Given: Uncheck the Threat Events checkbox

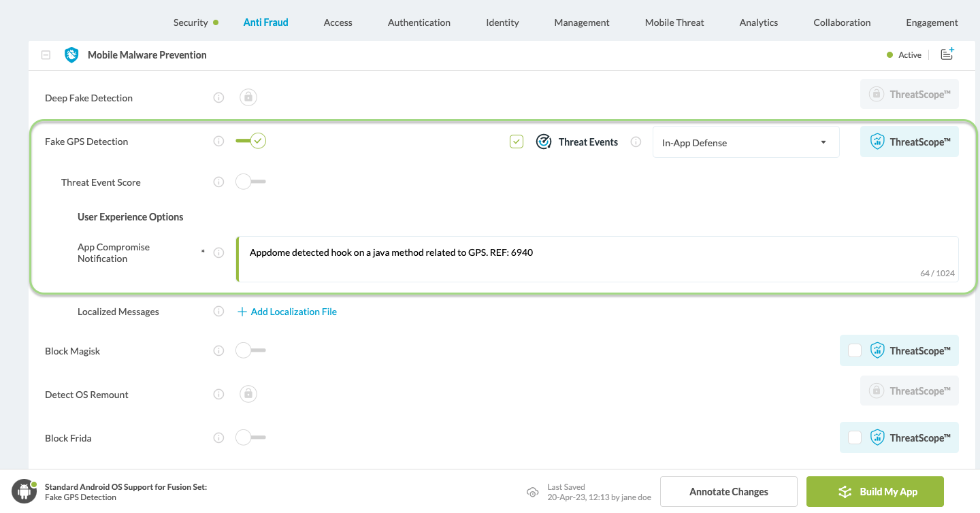Looking at the screenshot, I should (517, 142).
